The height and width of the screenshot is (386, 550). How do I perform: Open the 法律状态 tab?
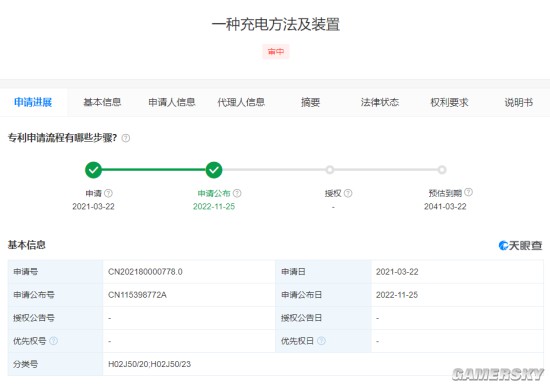[x=380, y=102]
